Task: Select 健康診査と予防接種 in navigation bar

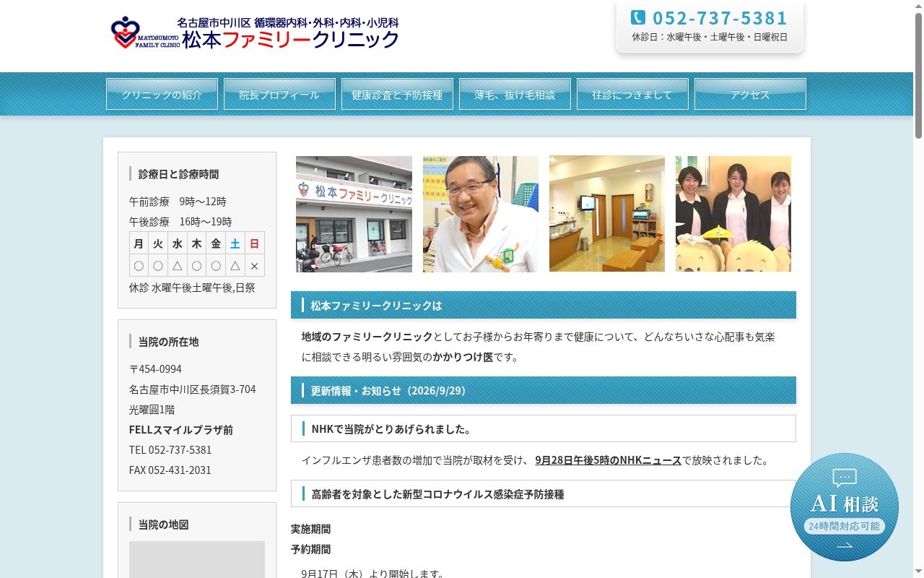Action: [x=397, y=94]
